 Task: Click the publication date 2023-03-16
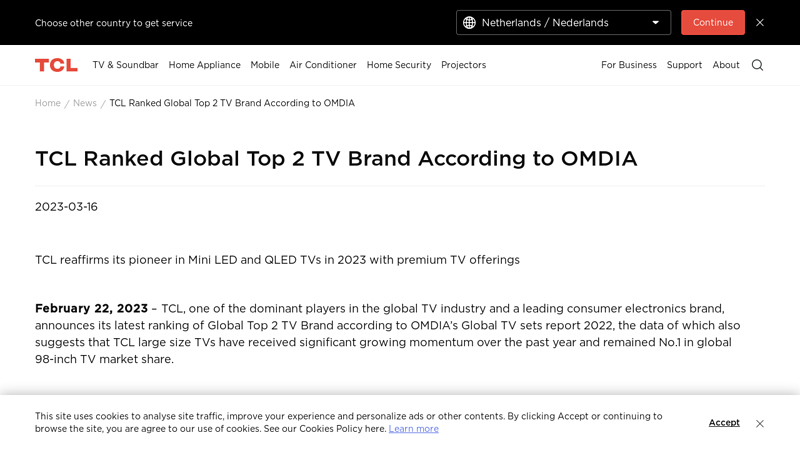(x=66, y=207)
